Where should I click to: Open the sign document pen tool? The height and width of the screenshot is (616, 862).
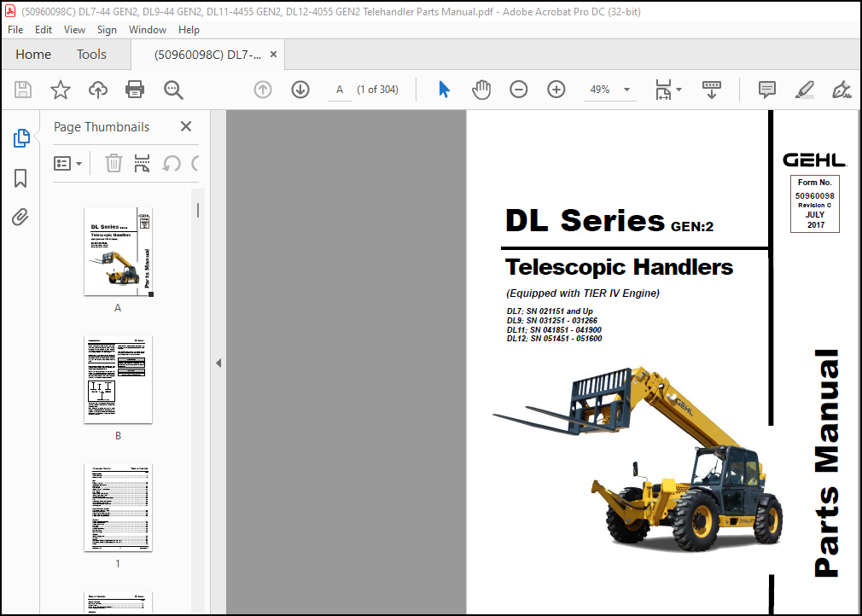pos(842,90)
